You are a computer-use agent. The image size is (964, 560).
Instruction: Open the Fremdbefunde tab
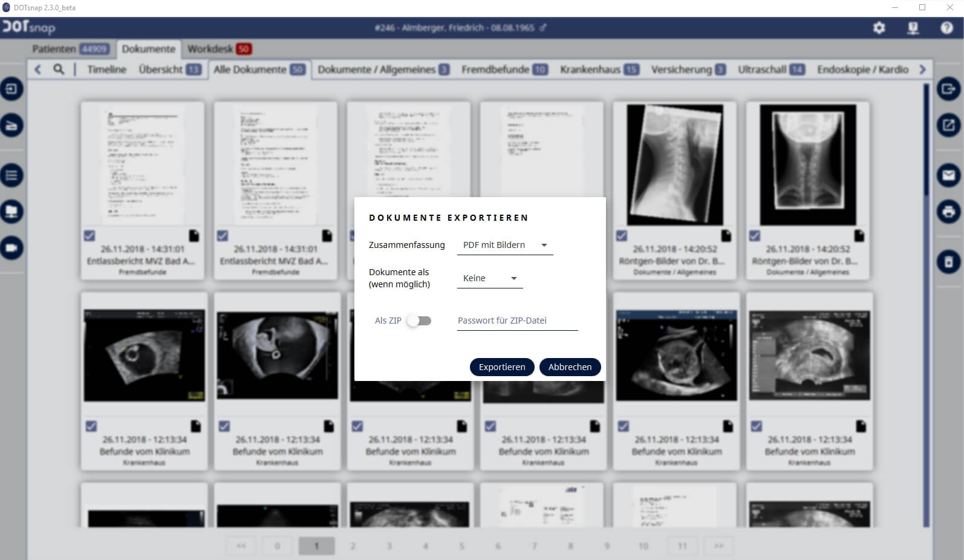[x=504, y=70]
